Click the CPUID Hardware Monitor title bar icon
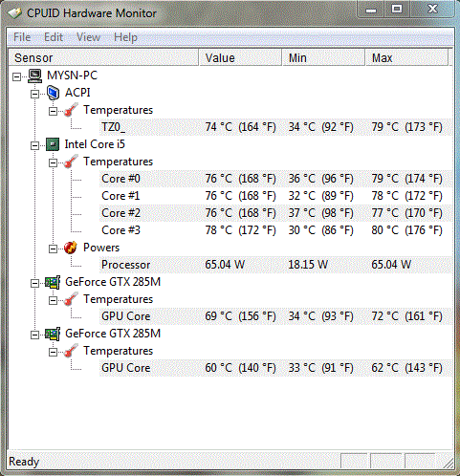The width and height of the screenshot is (460, 476). tap(14, 13)
